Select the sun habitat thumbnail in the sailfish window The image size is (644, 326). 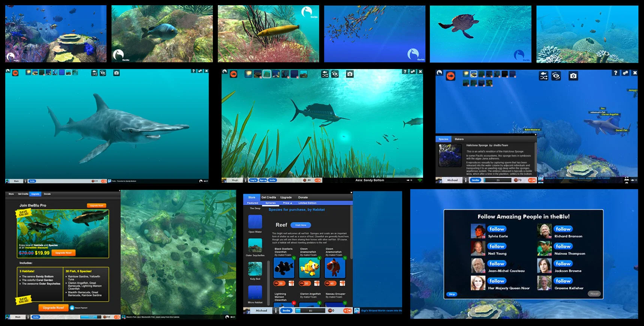[249, 74]
